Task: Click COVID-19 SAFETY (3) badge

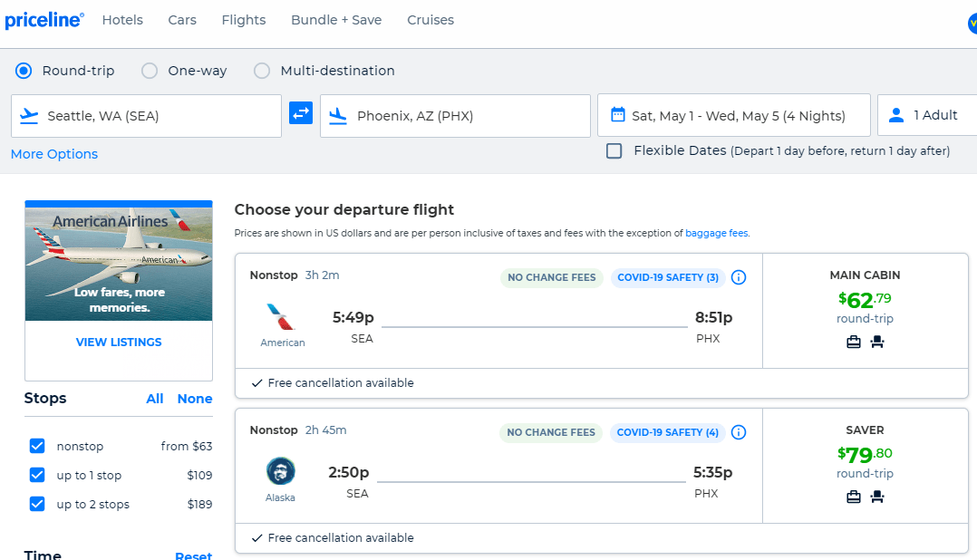Action: (x=668, y=277)
